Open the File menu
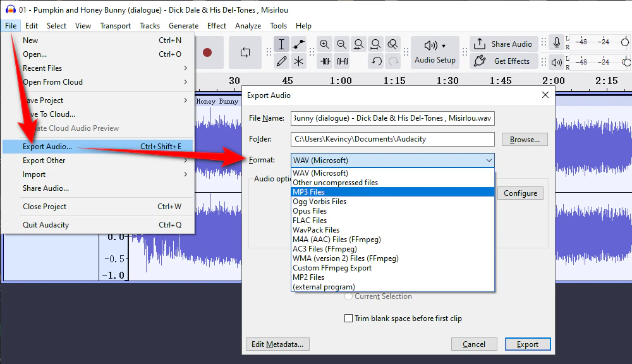632x364 pixels. tap(11, 26)
